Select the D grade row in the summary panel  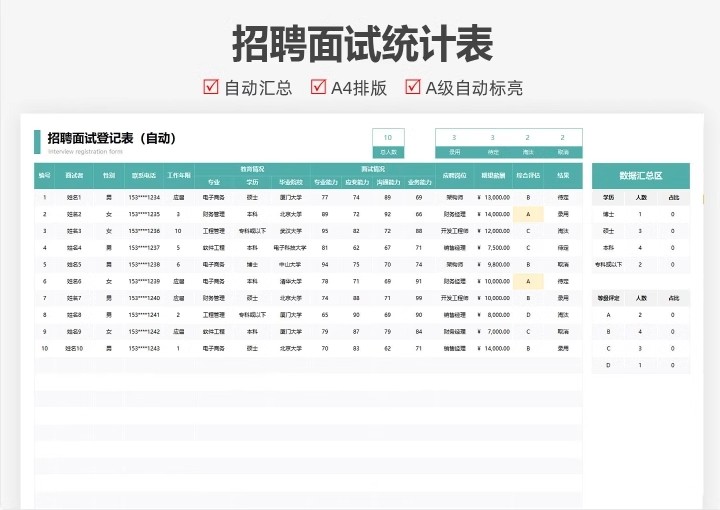641,365
